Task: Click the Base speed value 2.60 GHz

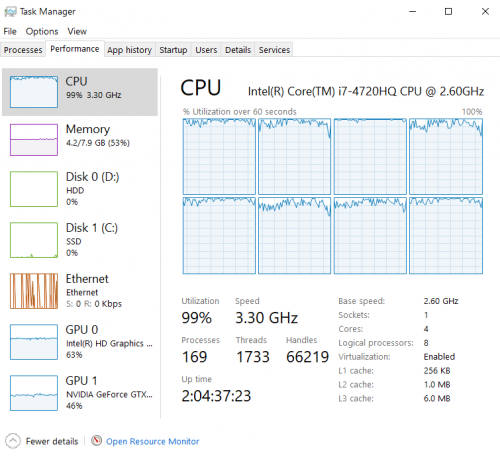Action: click(x=441, y=301)
